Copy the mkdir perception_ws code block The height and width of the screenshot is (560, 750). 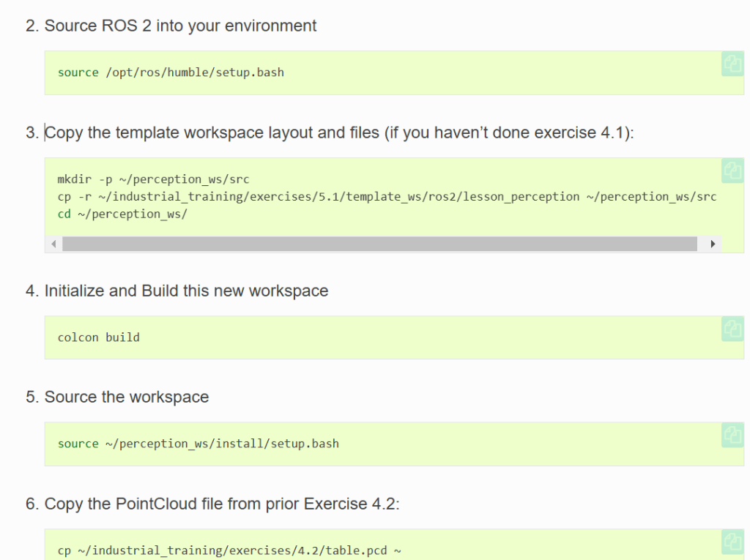click(732, 171)
